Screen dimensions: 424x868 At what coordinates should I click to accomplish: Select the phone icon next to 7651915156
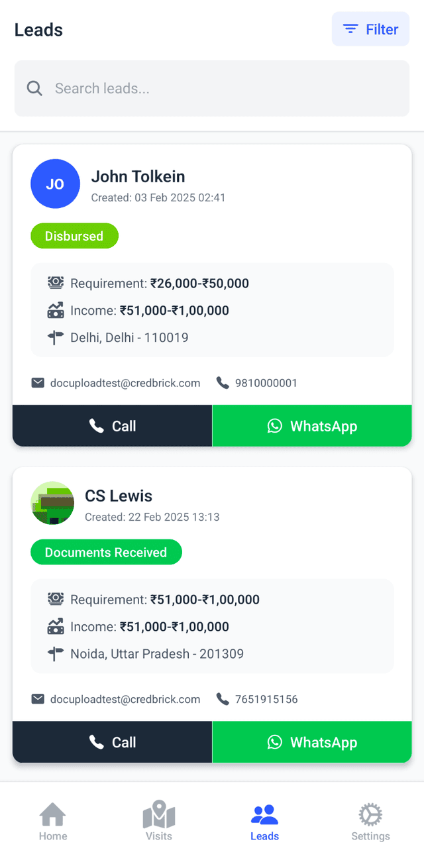click(223, 699)
